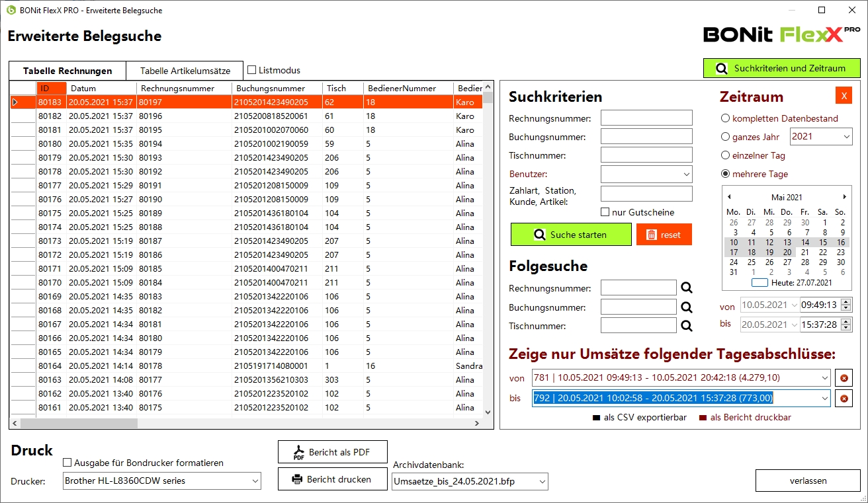The image size is (868, 503).
Task: Switch to 'Tabelle Artikelumsätze' tab
Action: click(x=185, y=71)
